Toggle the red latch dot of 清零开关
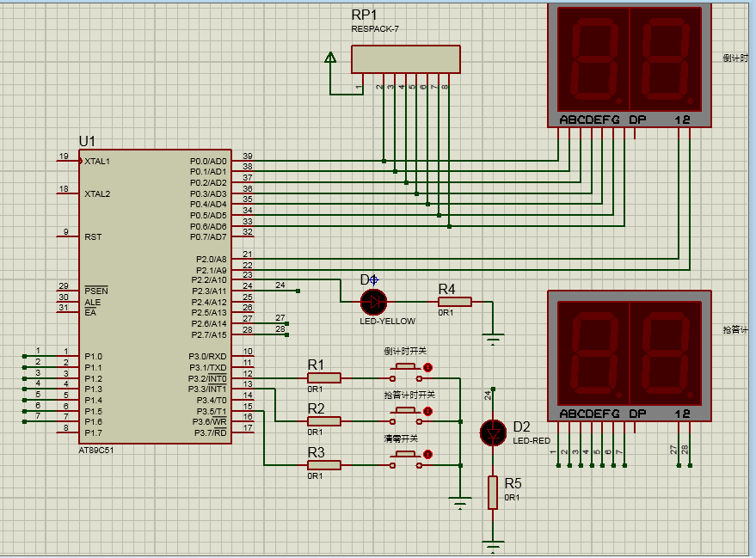 pyautogui.click(x=427, y=455)
